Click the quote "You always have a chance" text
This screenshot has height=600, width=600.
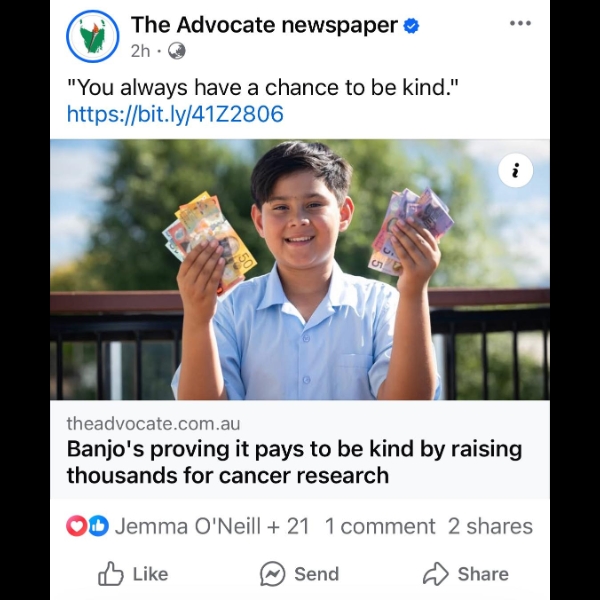262,87
